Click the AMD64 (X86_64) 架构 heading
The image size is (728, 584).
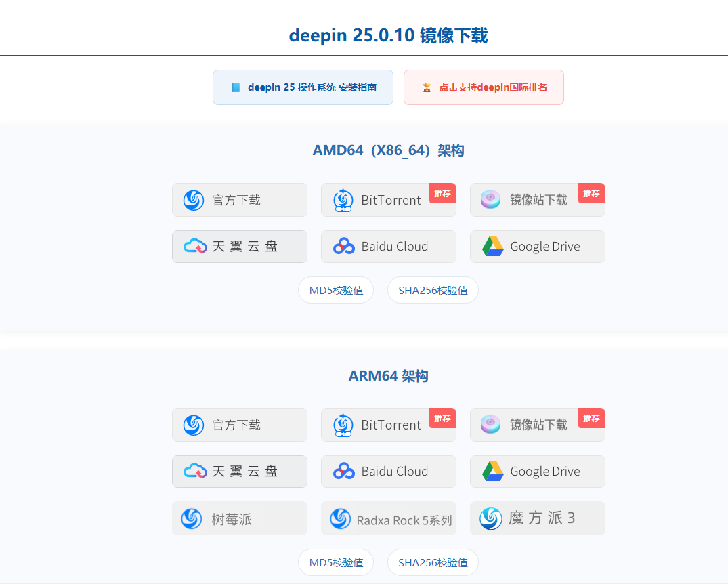pyautogui.click(x=388, y=150)
